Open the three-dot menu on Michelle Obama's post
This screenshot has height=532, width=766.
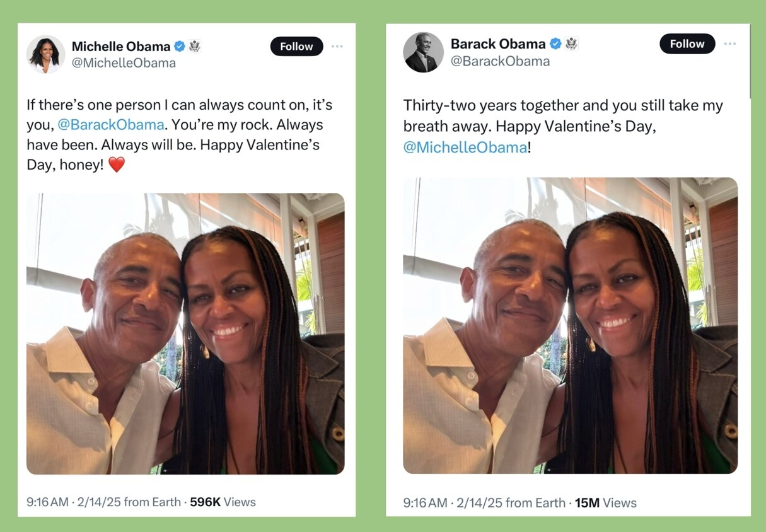point(337,47)
